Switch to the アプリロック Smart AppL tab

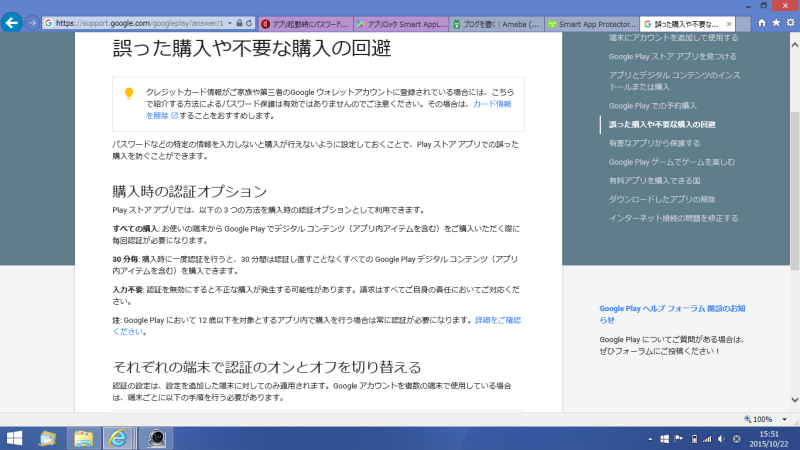coord(401,24)
